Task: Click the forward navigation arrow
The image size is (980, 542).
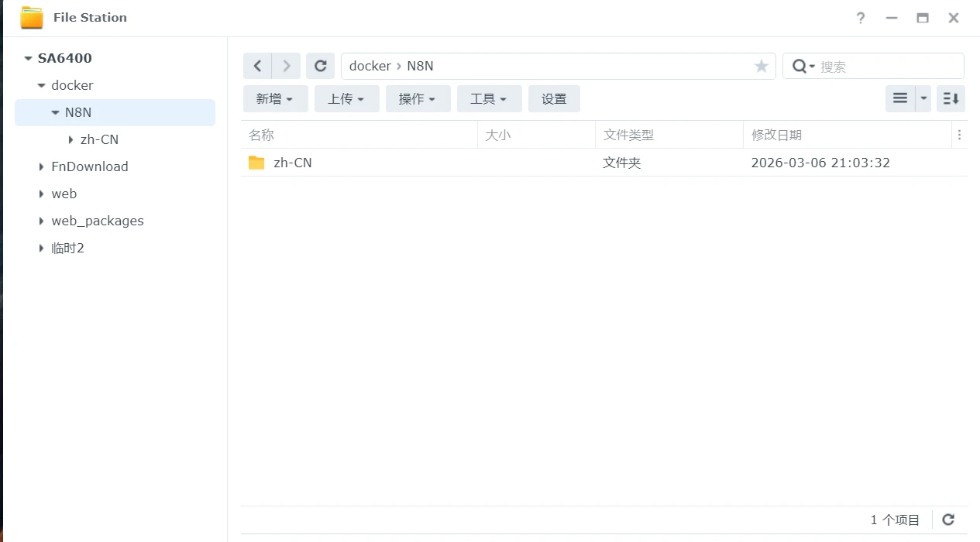Action: (286, 66)
